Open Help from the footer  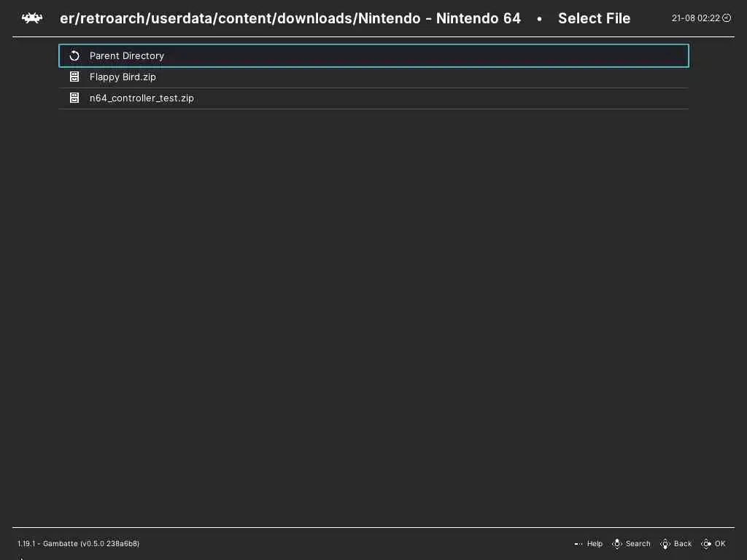595,544
